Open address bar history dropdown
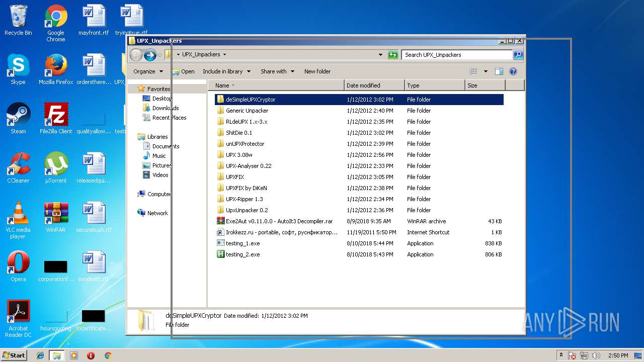This screenshot has height=362, width=644. tap(381, 55)
